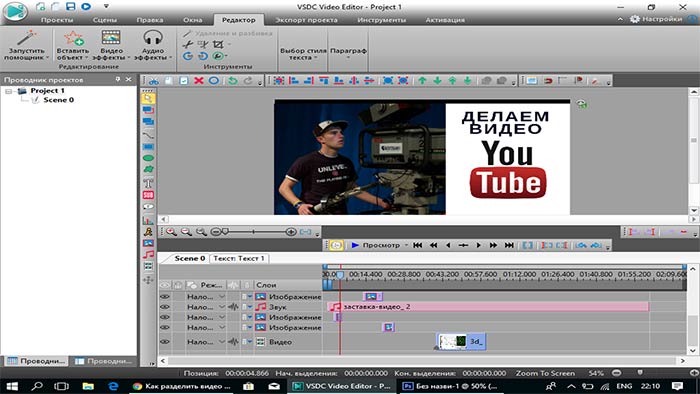Image resolution: width=700 pixels, height=394 pixels.
Task: Toggle visibility of the Видео layer
Action: point(165,342)
